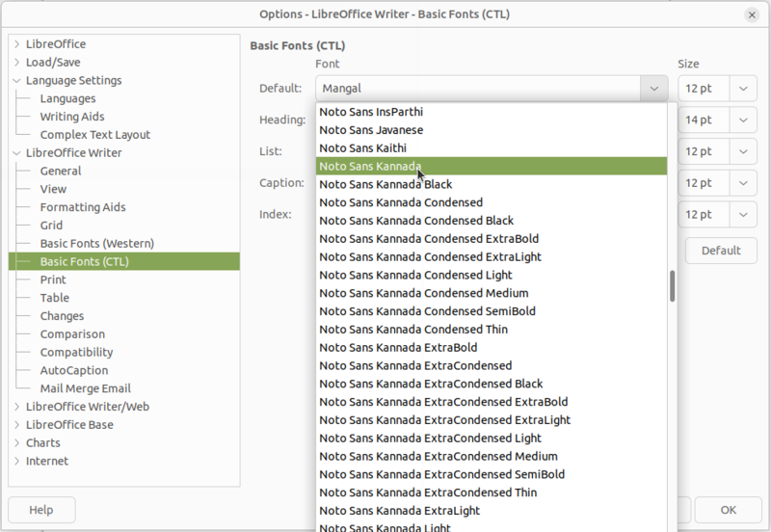Expand the LibreOffice Base node
The width and height of the screenshot is (771, 532).
[16, 425]
